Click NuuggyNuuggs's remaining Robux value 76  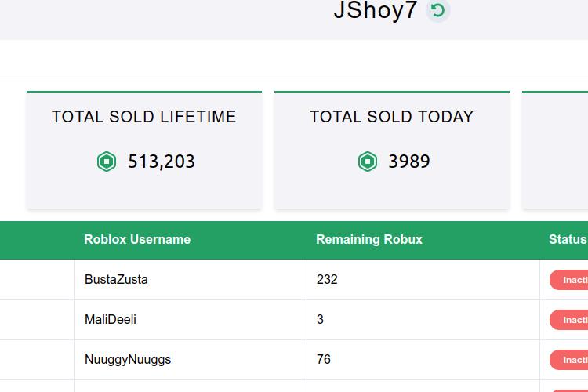pos(324,359)
